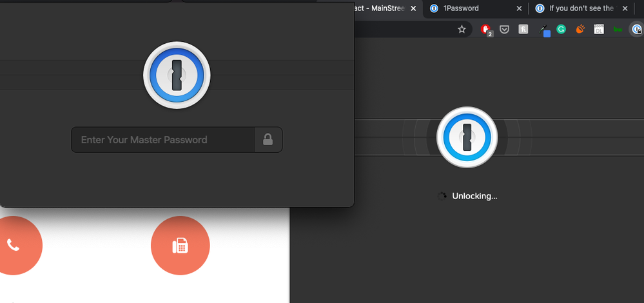Close the MainStreet contact tab
644x303 pixels.
pyautogui.click(x=413, y=8)
